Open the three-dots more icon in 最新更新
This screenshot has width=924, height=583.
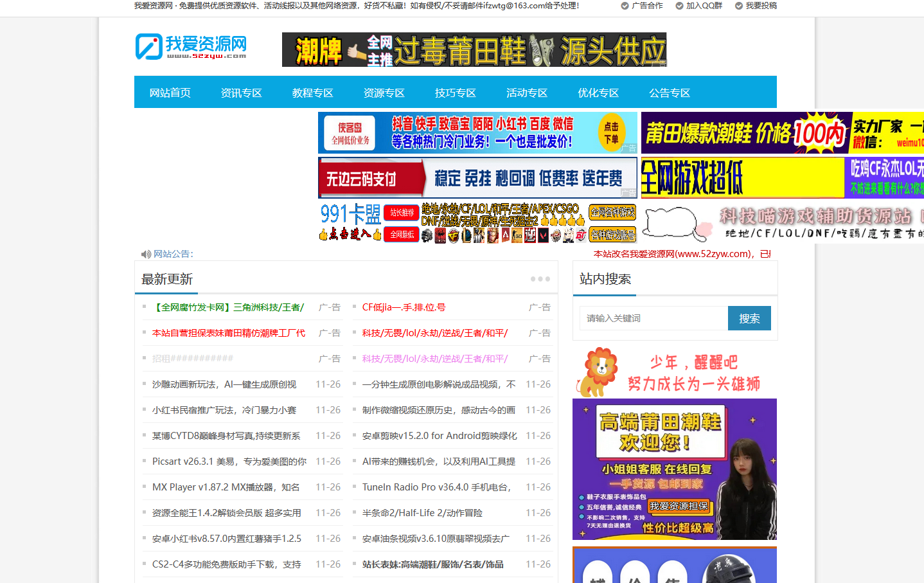[540, 279]
